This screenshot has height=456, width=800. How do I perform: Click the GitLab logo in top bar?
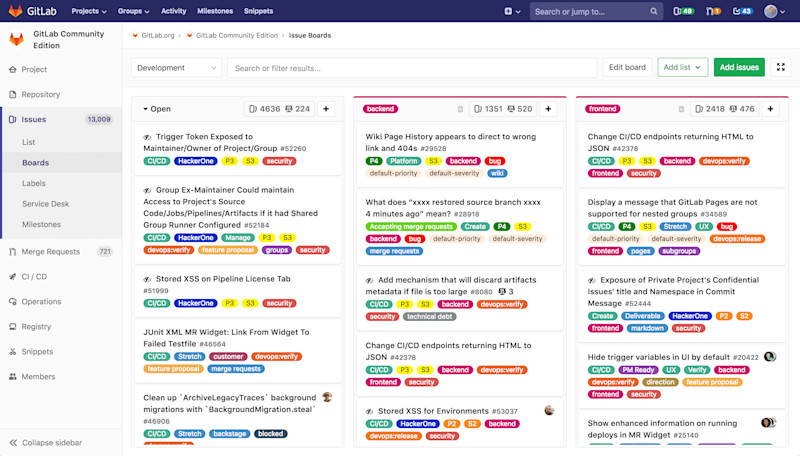(x=33, y=11)
